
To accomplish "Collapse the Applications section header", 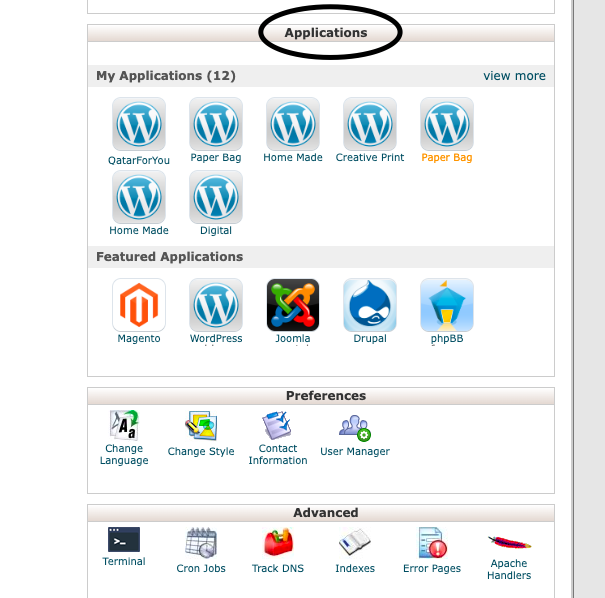I will pyautogui.click(x=321, y=33).
